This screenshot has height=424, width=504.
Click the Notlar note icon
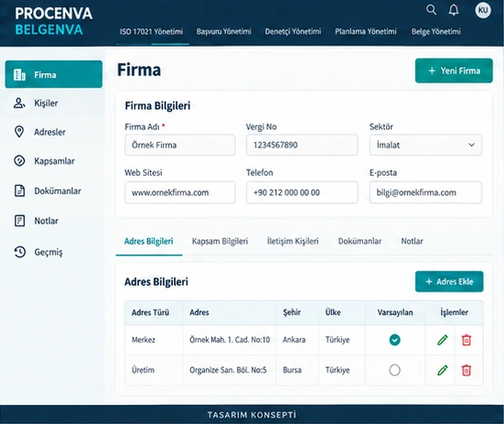pyautogui.click(x=19, y=221)
